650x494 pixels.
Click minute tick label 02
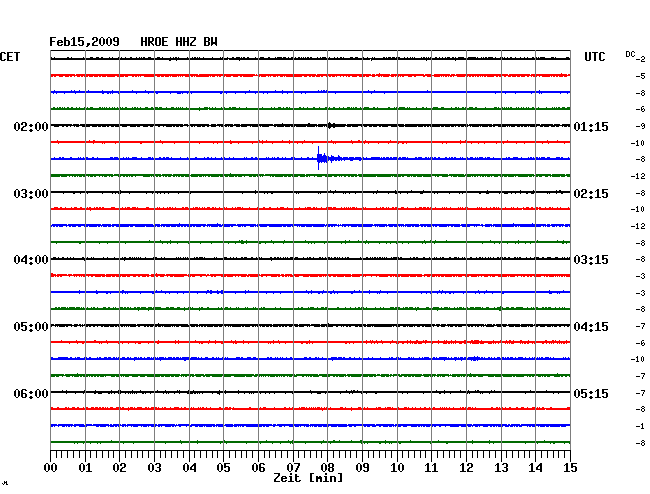pyautogui.click(x=119, y=467)
